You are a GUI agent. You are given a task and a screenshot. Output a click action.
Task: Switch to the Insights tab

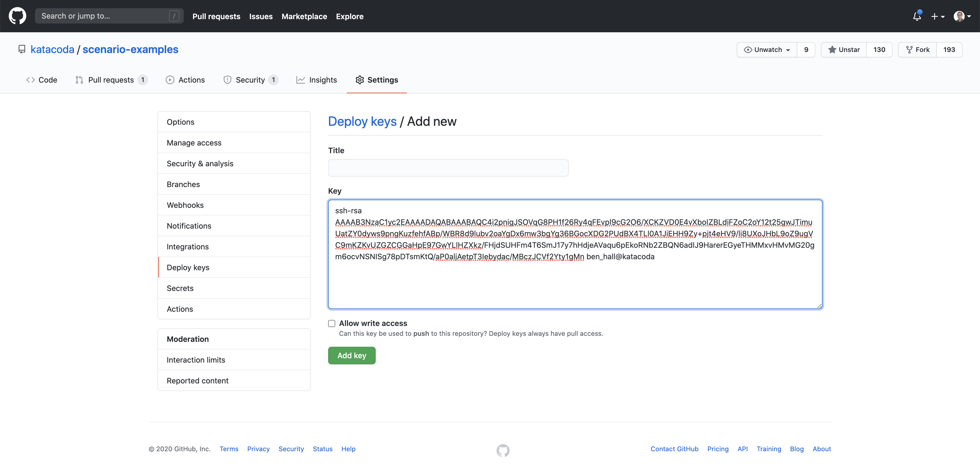[317, 80]
